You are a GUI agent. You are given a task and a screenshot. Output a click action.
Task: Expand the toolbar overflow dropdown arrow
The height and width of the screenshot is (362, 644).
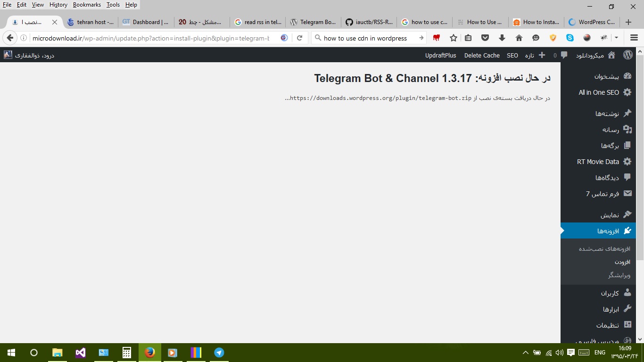pyautogui.click(x=616, y=38)
